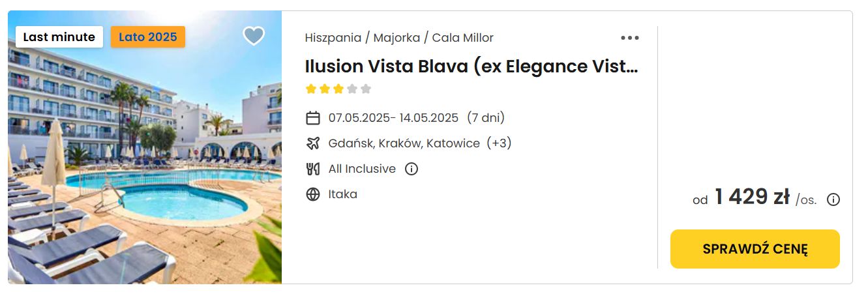Viewport: 868px width, 294px height.
Task: Click the cutlery meal plan icon
Action: click(313, 169)
